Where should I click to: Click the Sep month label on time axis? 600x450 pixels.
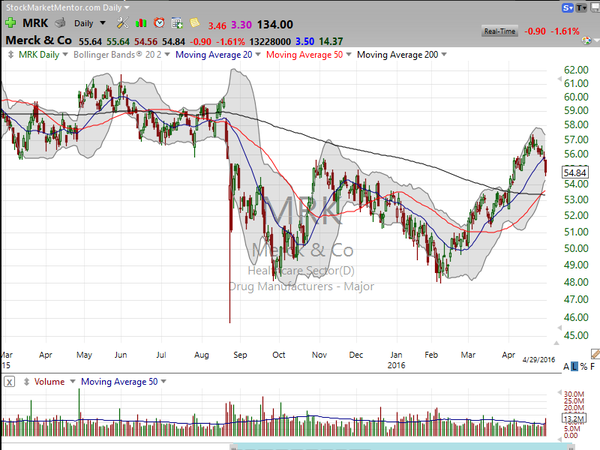[x=240, y=355]
